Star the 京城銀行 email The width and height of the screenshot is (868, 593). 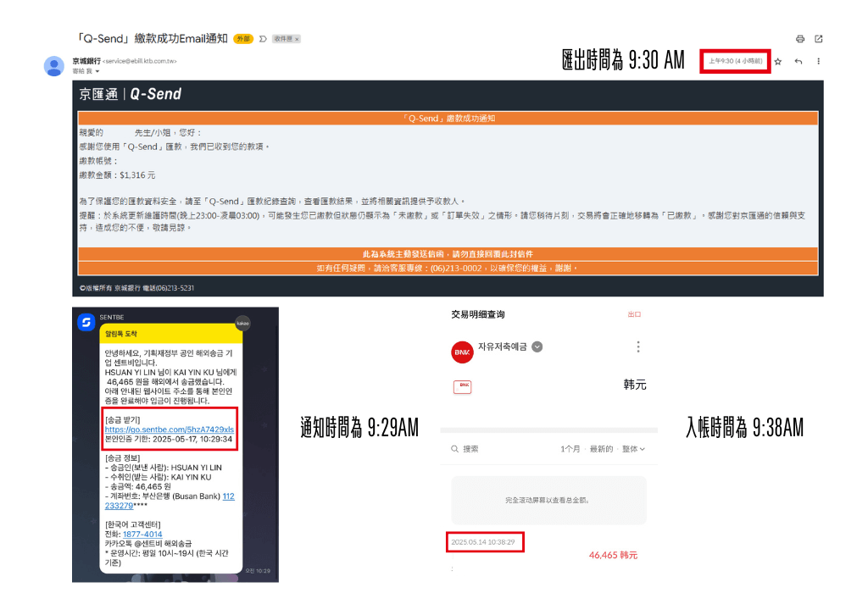tap(778, 61)
